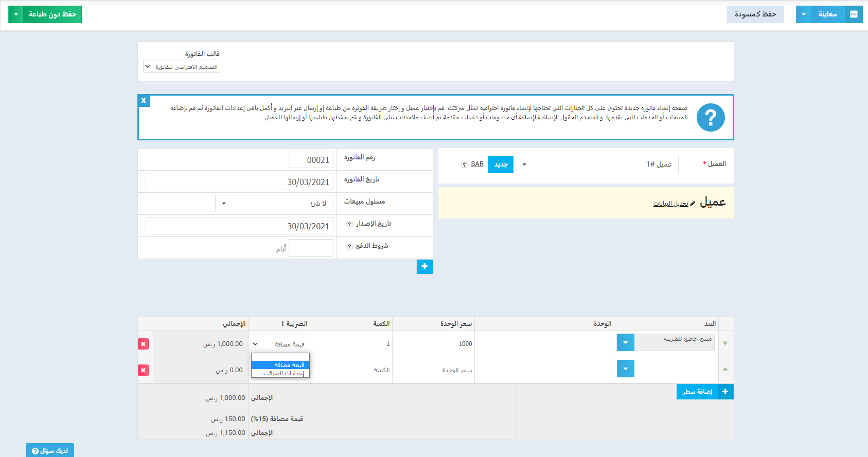Screen dimensions: 868x457
Task: Click the blue plus button under invoice fields
Action: tap(424, 266)
